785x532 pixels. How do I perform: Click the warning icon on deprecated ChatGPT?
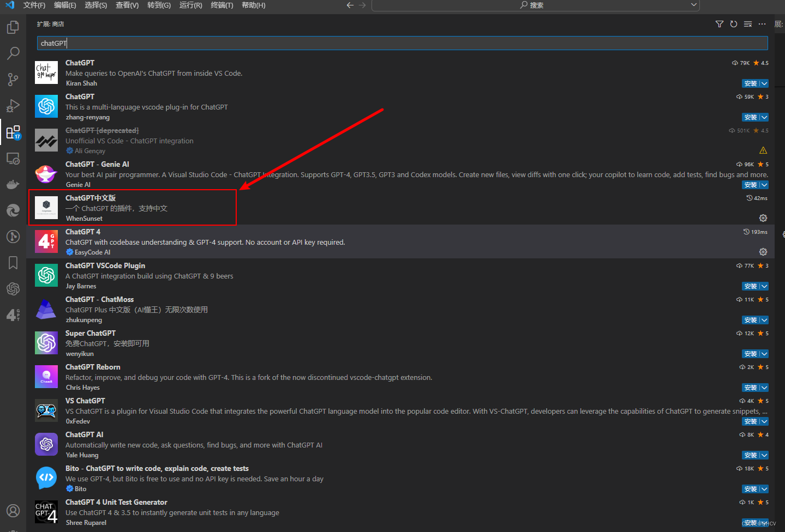[x=763, y=150]
